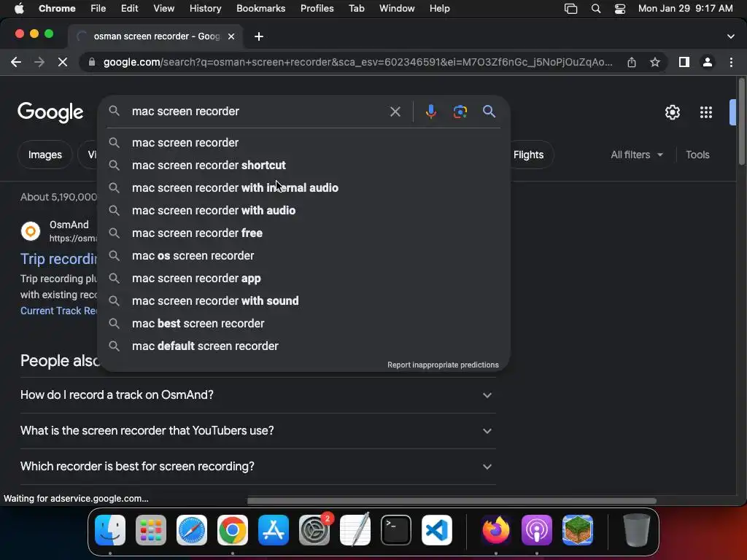Open Google Lens image search icon

460,112
